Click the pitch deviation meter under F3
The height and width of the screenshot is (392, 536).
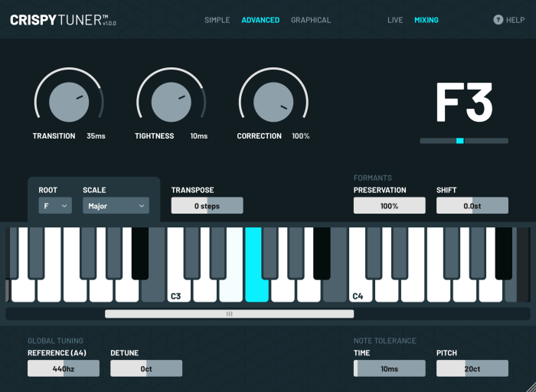tap(464, 141)
